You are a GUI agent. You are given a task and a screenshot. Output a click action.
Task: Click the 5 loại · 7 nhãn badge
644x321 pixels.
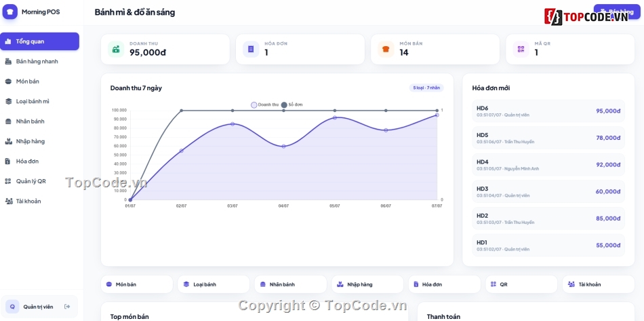[426, 88]
